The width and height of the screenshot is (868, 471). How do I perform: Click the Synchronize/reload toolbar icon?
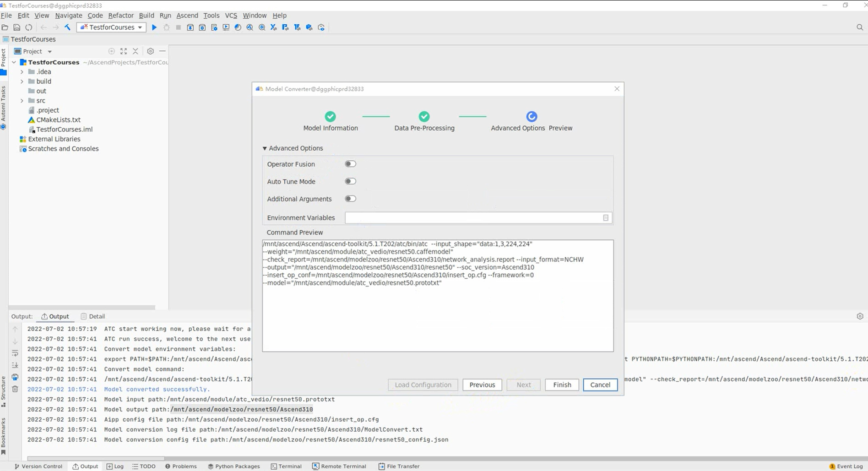[29, 27]
